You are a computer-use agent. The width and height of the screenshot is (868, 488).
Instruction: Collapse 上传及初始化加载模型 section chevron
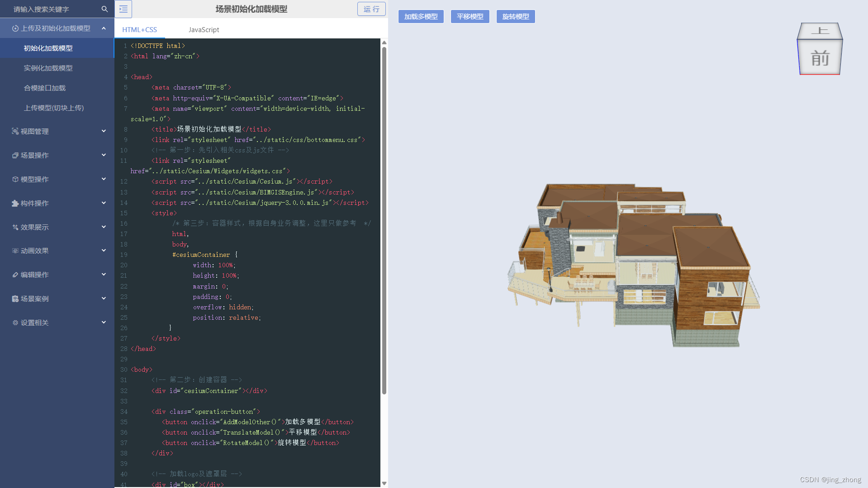[x=104, y=28]
